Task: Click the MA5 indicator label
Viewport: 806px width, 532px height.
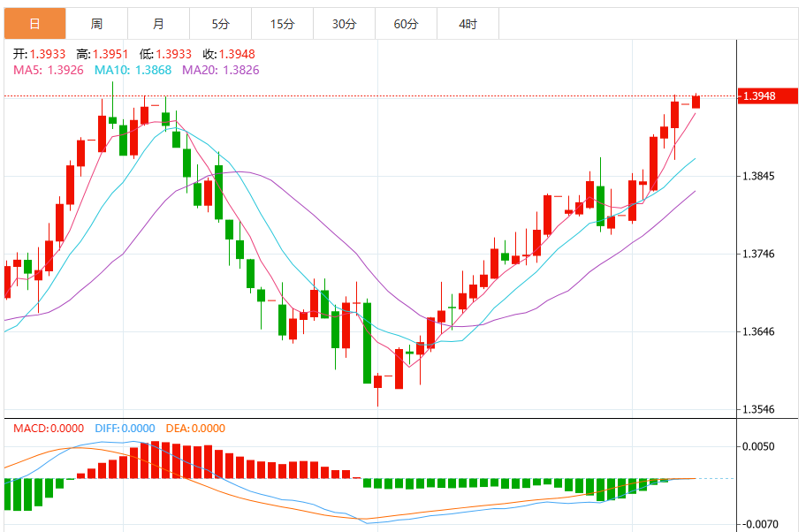Action: tap(49, 70)
